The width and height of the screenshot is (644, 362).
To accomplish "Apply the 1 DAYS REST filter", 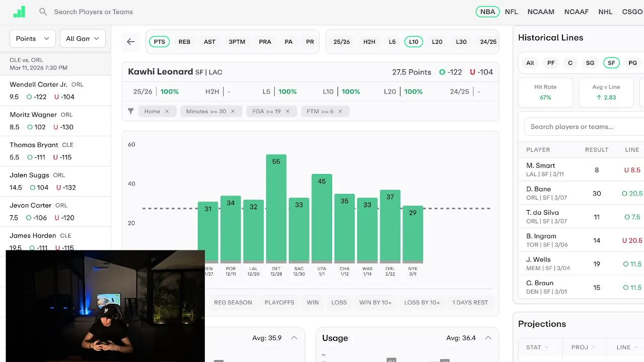I will click(x=470, y=302).
